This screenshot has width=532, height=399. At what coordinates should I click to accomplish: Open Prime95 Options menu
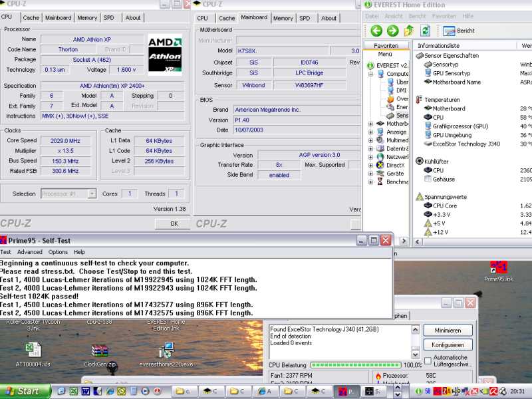[58, 252]
